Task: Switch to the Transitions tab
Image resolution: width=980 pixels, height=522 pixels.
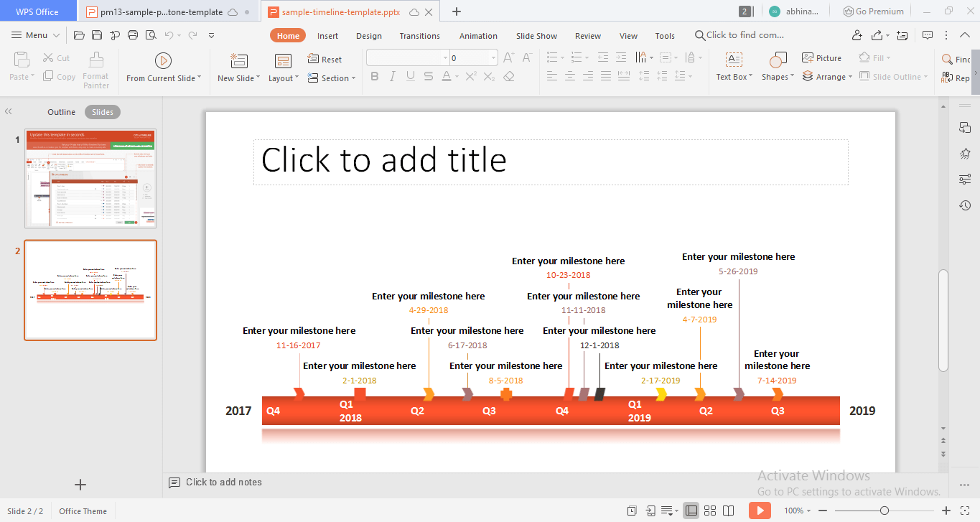Action: click(x=419, y=36)
